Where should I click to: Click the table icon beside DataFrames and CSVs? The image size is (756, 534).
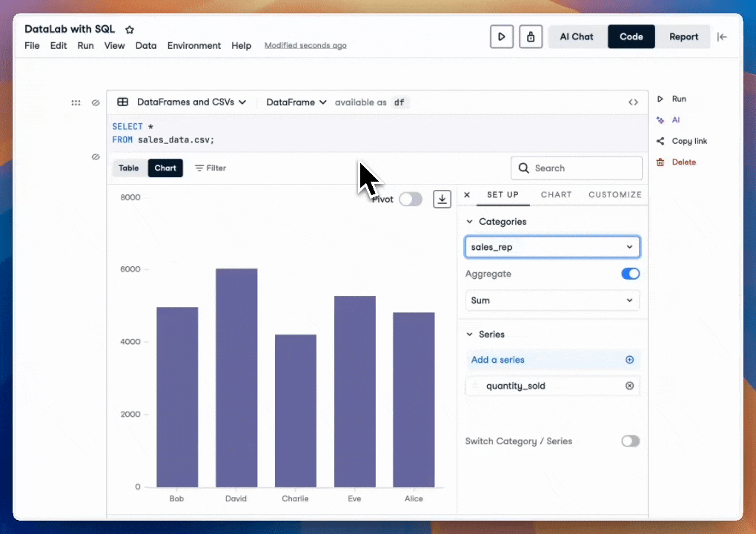(123, 102)
